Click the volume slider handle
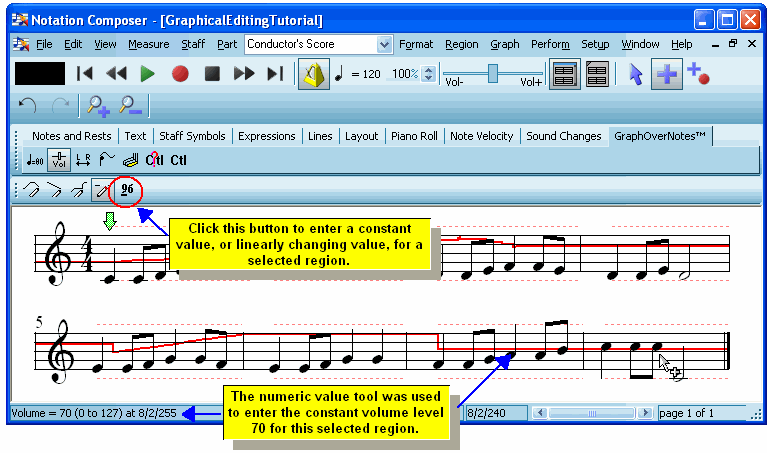Screen dimensions: 767x453 (491, 71)
